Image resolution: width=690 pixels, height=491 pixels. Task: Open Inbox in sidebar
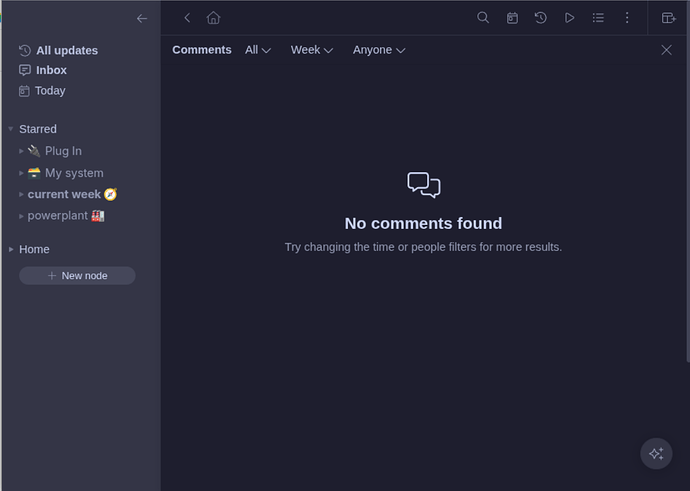pos(51,70)
